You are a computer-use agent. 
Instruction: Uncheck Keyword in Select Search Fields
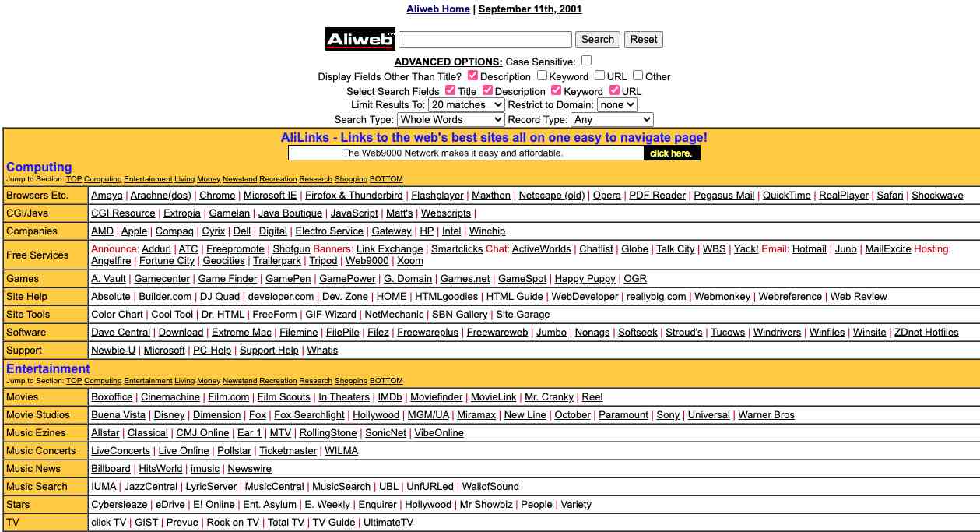click(x=556, y=90)
